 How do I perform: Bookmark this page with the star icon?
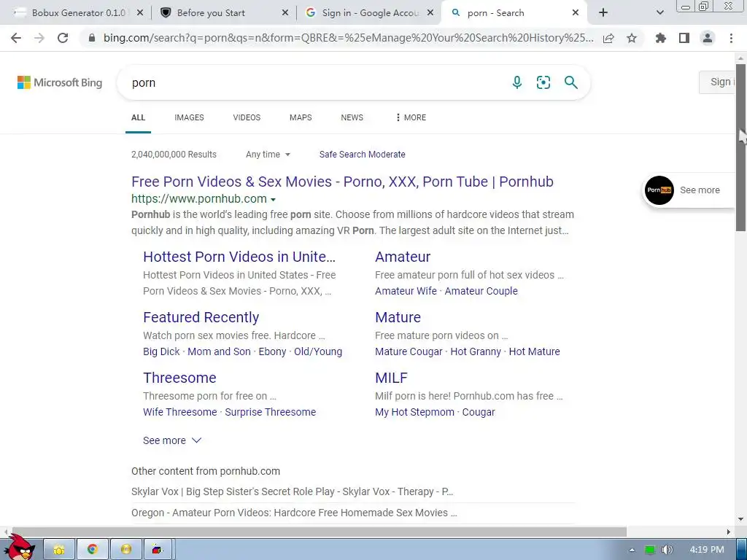(632, 38)
